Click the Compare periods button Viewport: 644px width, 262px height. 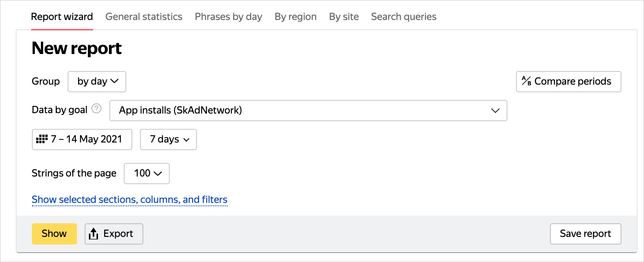tap(568, 82)
